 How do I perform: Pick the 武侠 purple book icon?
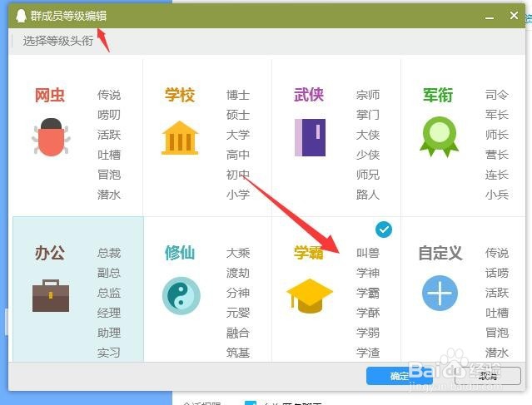click(x=310, y=137)
